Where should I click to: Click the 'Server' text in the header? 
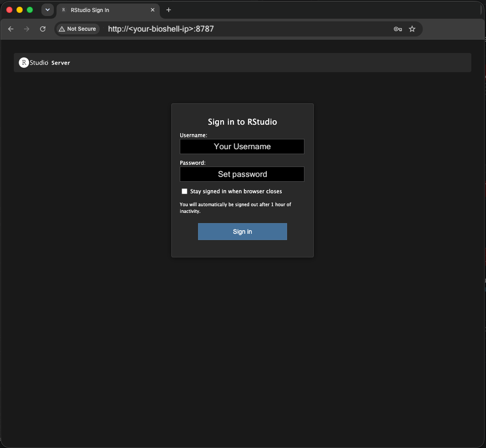click(61, 63)
